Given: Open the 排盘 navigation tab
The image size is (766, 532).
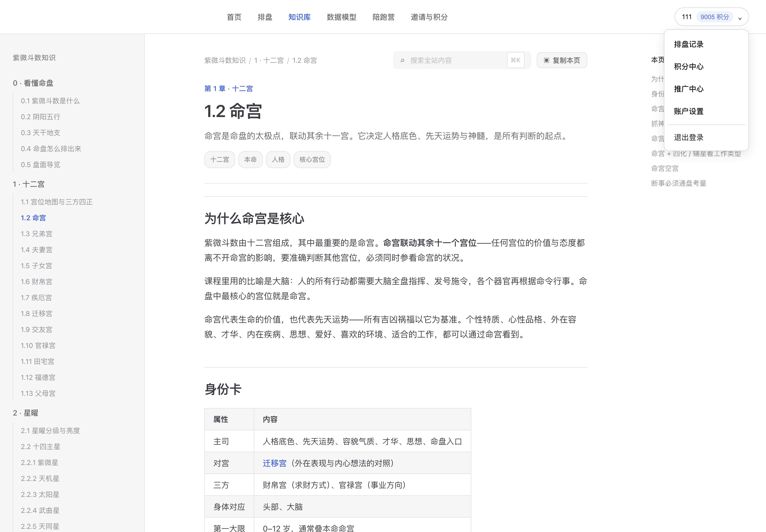Looking at the screenshot, I should coord(265,17).
